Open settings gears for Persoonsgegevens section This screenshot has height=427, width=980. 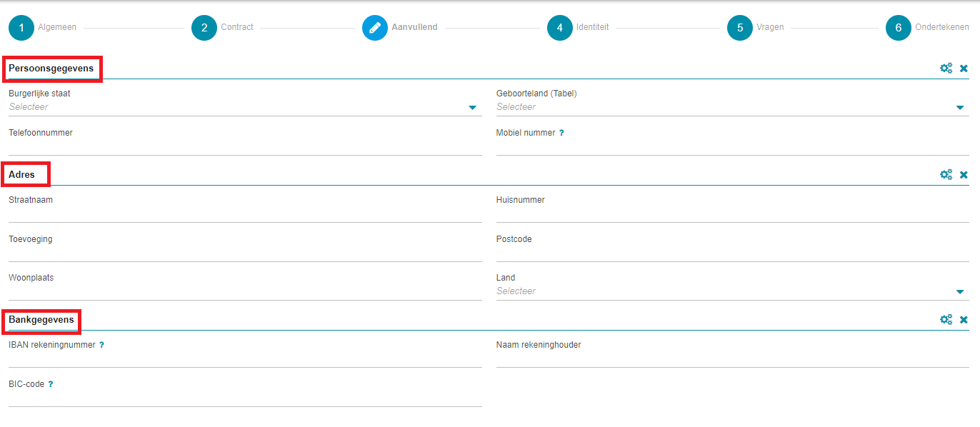[946, 68]
